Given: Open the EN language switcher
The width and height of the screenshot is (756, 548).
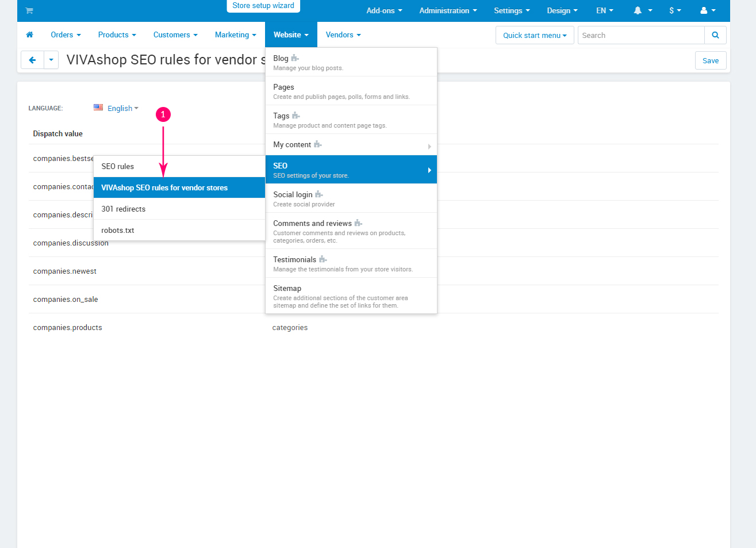Looking at the screenshot, I should pos(604,10).
